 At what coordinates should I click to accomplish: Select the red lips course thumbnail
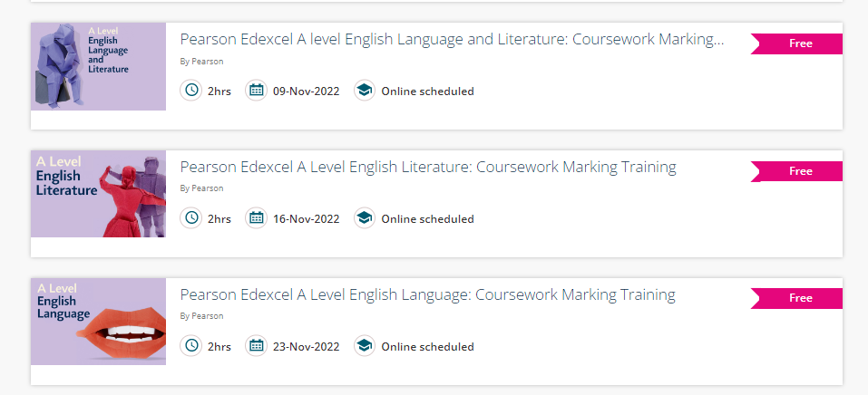[98, 322]
